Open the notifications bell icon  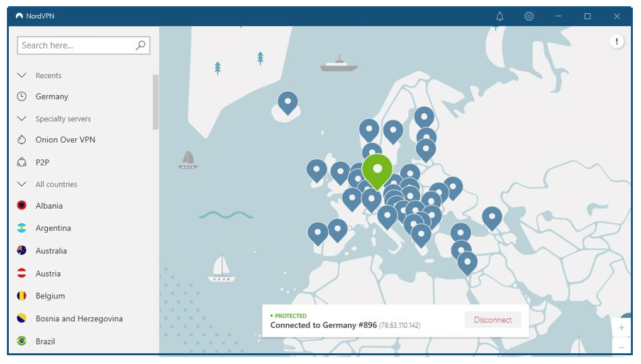pyautogui.click(x=499, y=16)
